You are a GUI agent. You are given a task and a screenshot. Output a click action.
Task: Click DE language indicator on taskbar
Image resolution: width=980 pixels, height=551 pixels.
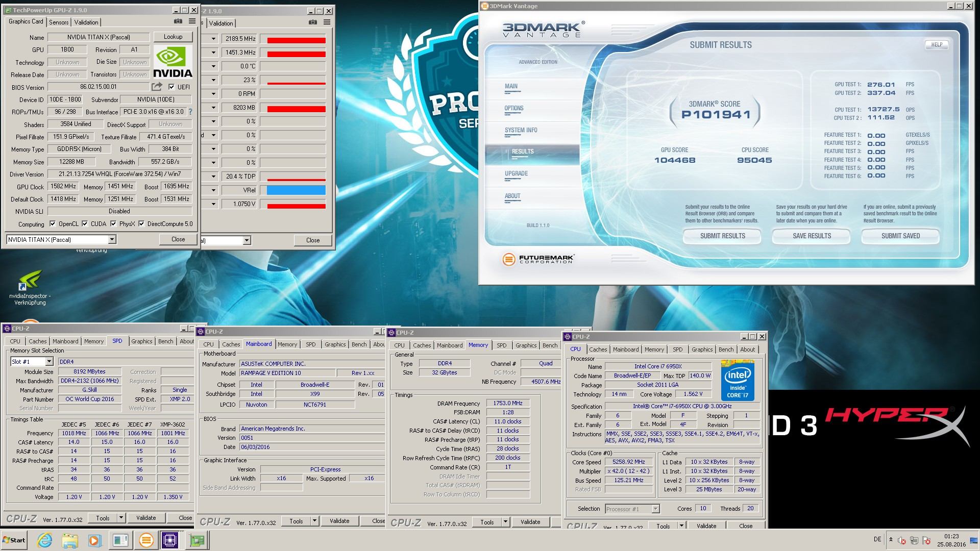[x=877, y=539]
